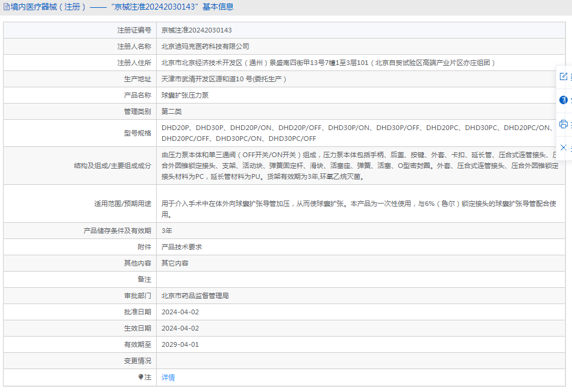The width and height of the screenshot is (572, 392).
Task: Click the edit pencil icon in the side panel
Action: pyautogui.click(x=564, y=76)
